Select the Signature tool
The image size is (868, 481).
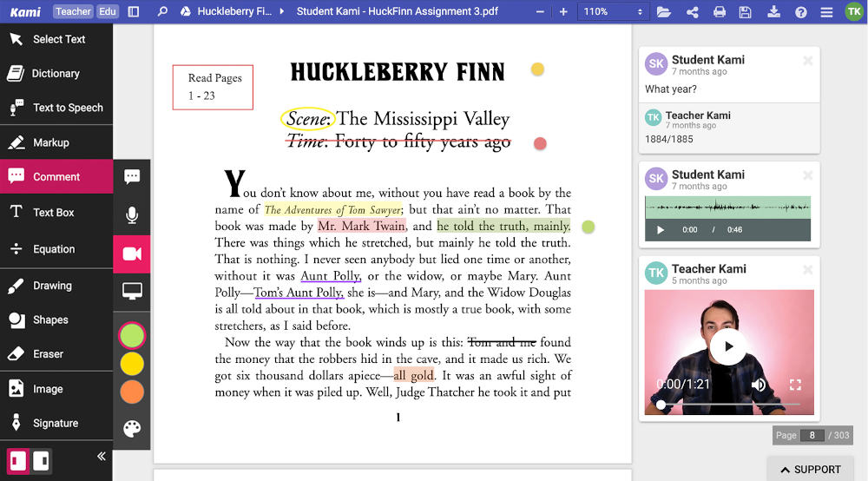tap(56, 424)
